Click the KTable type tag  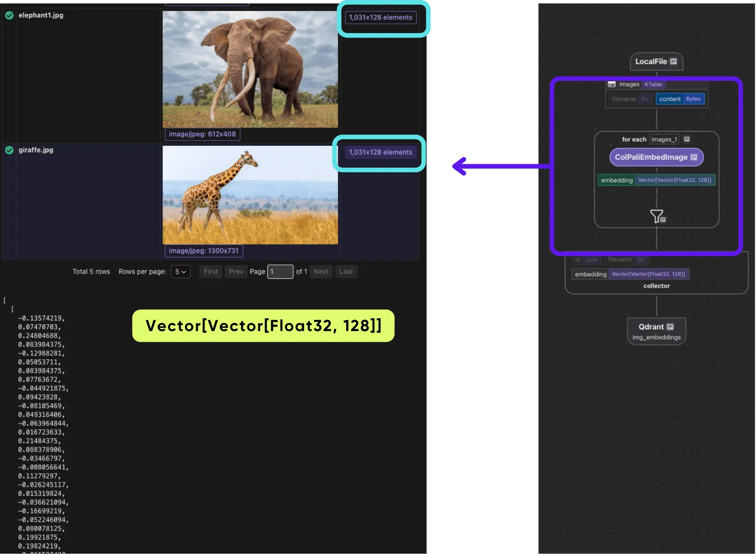point(653,84)
